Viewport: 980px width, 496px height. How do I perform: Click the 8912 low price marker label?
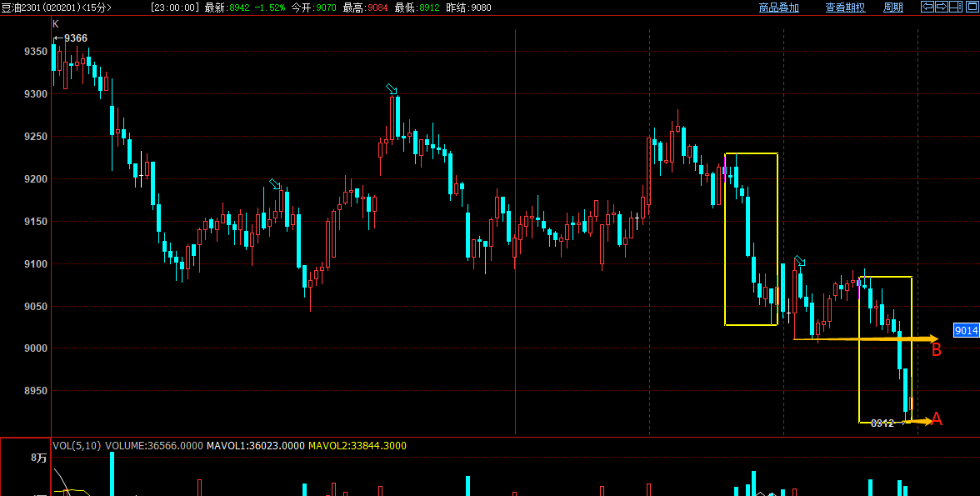click(x=882, y=423)
